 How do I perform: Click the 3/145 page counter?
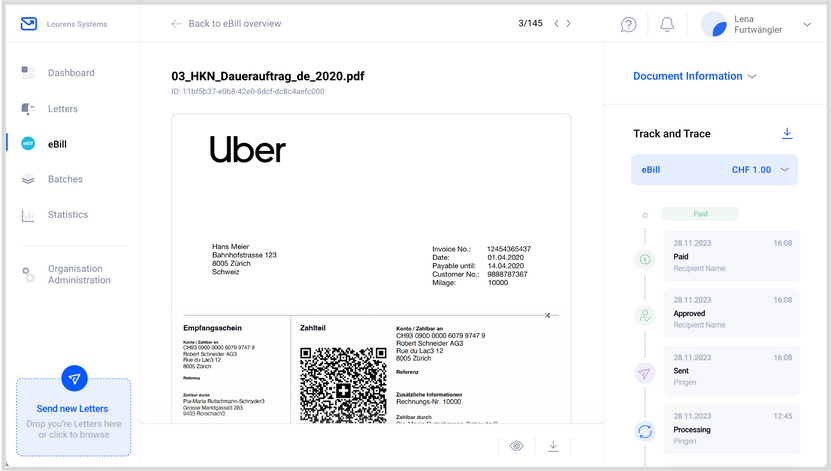(530, 23)
